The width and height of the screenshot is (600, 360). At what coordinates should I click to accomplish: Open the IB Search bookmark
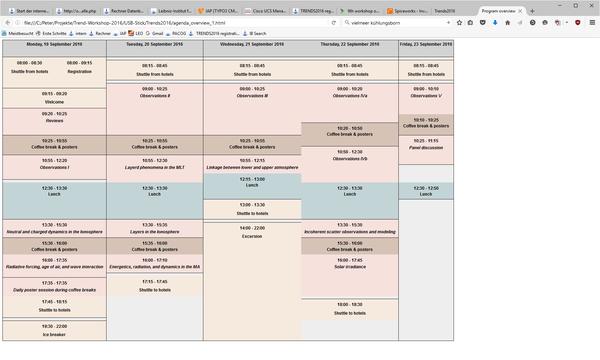click(x=254, y=34)
